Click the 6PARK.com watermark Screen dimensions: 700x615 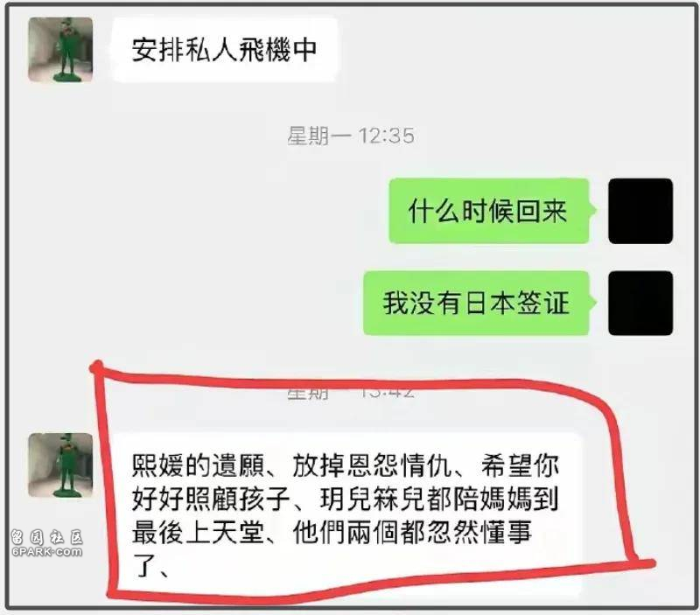point(47,552)
